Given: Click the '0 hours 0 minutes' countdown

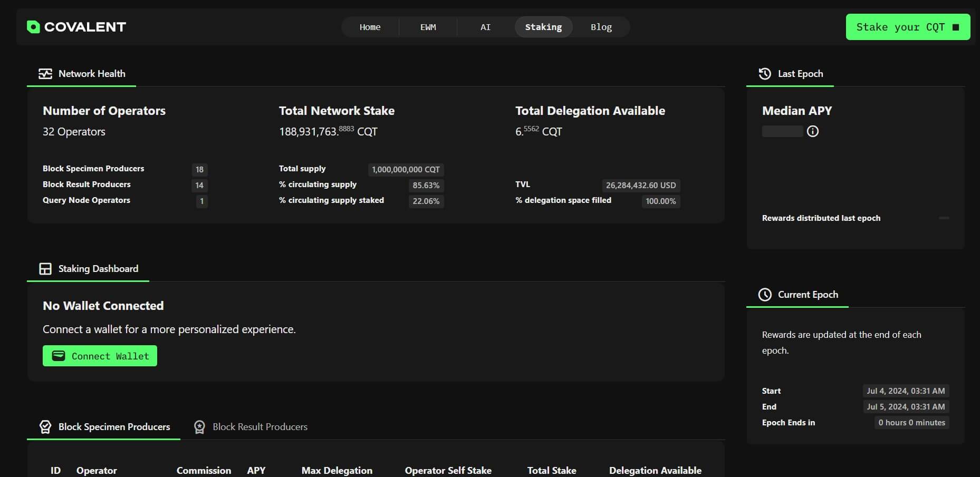Looking at the screenshot, I should pyautogui.click(x=911, y=423).
